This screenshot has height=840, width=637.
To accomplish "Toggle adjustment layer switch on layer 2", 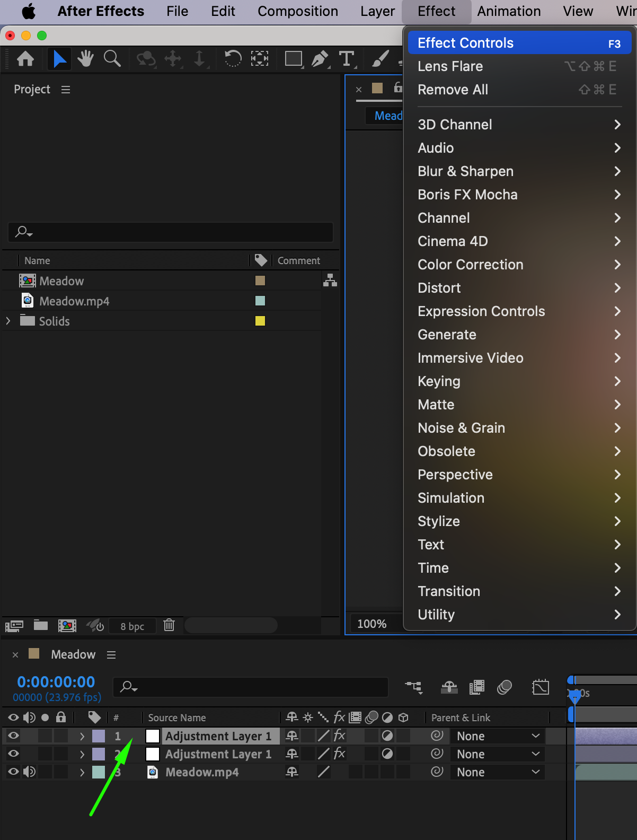I will tap(387, 754).
